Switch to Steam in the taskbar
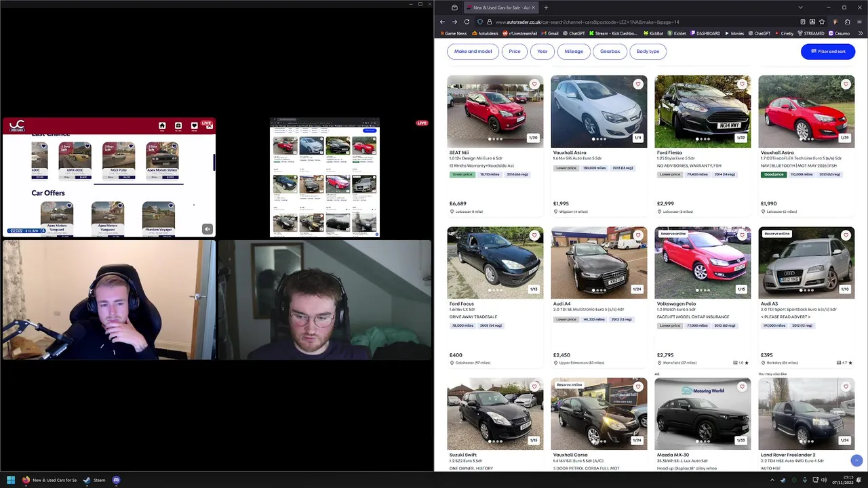Image resolution: width=868 pixels, height=488 pixels. [94, 480]
